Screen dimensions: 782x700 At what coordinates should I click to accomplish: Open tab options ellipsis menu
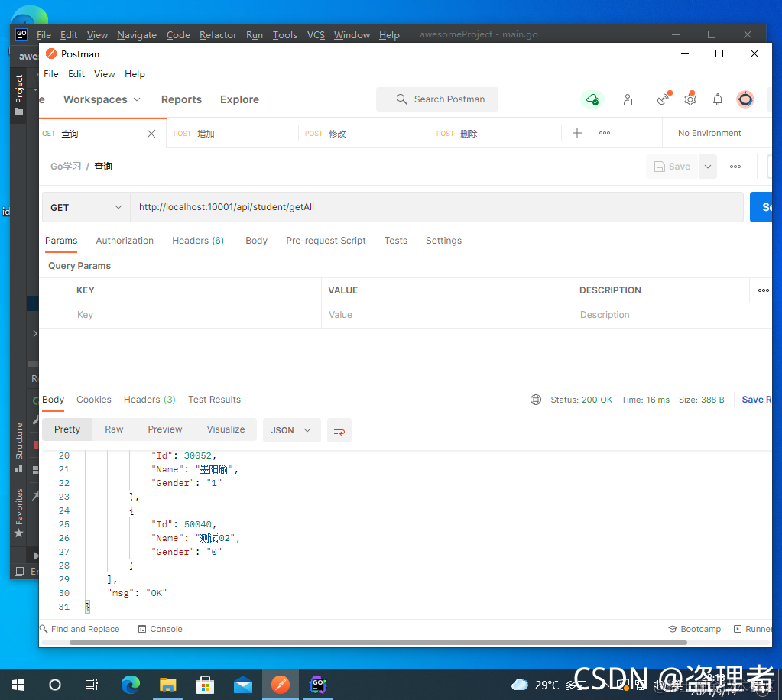click(605, 133)
